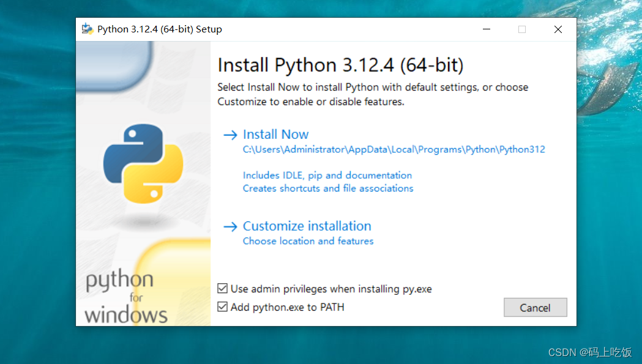Screen dimensions: 642x364
Task: Click the arrow icon beside Customize installation
Action: pos(230,226)
